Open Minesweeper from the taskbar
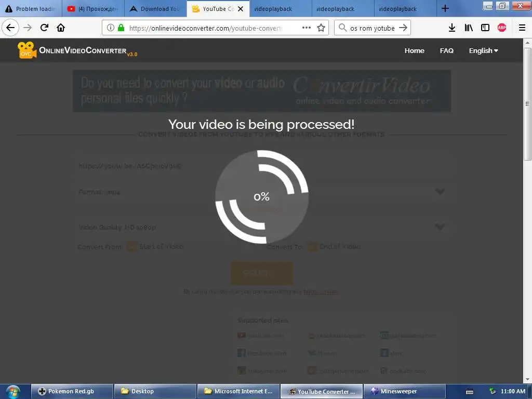The height and width of the screenshot is (399, 532). click(x=404, y=391)
